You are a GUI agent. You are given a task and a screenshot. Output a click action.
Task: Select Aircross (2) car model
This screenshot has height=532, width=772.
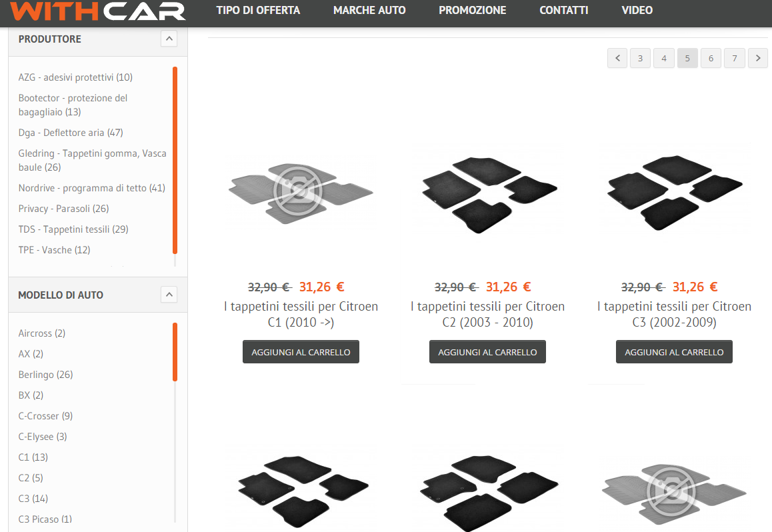pyautogui.click(x=42, y=333)
